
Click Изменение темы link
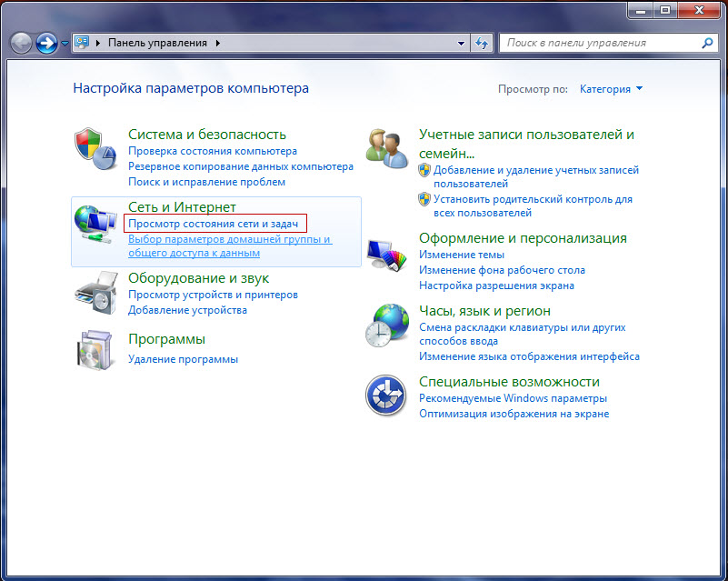462,255
